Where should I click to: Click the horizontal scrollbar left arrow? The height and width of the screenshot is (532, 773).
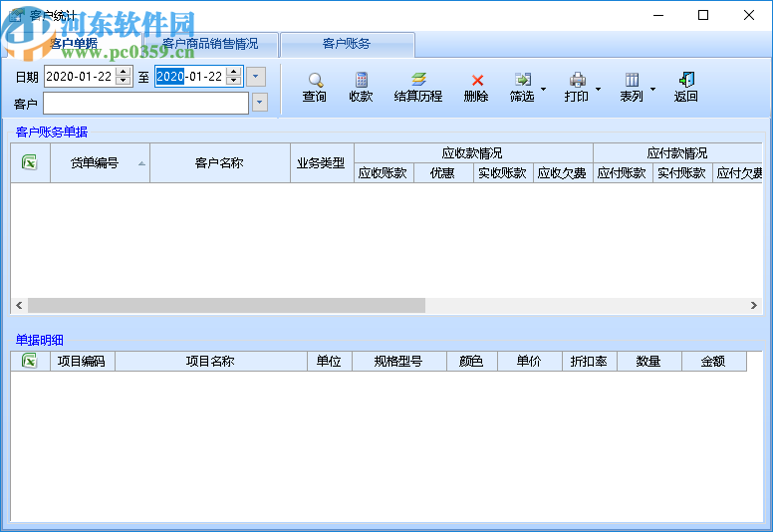[x=19, y=305]
